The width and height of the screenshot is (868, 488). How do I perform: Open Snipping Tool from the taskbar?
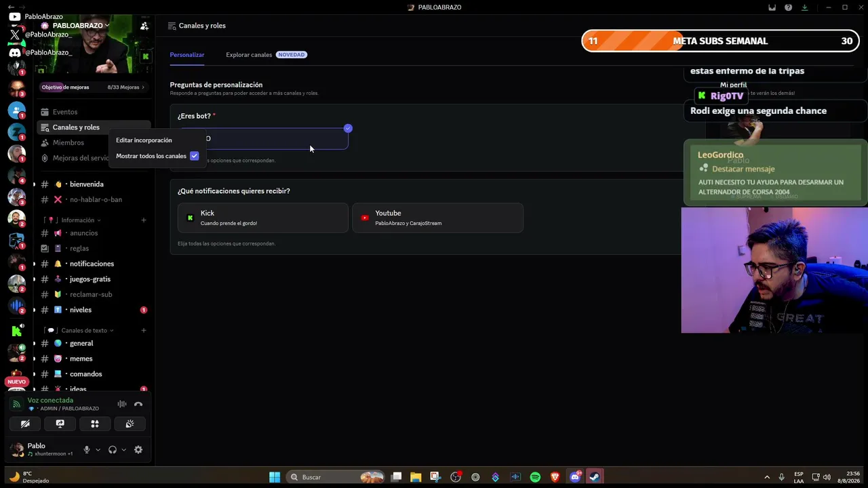[435, 477]
